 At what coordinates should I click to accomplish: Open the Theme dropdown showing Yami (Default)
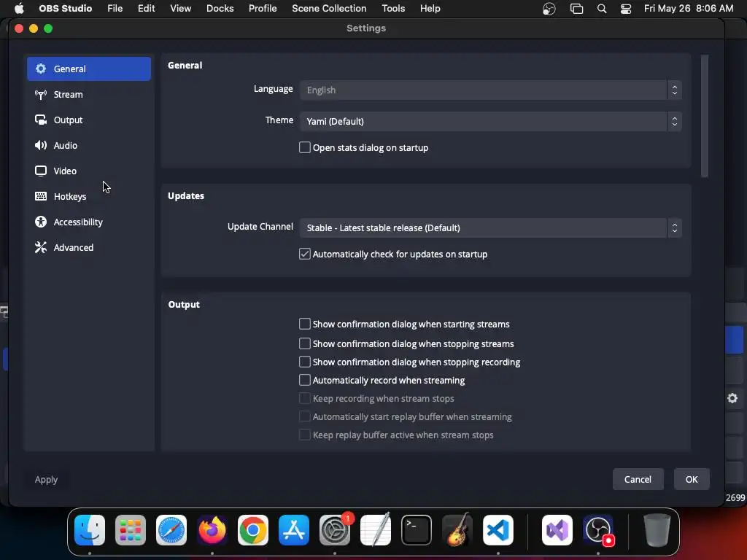click(x=491, y=122)
